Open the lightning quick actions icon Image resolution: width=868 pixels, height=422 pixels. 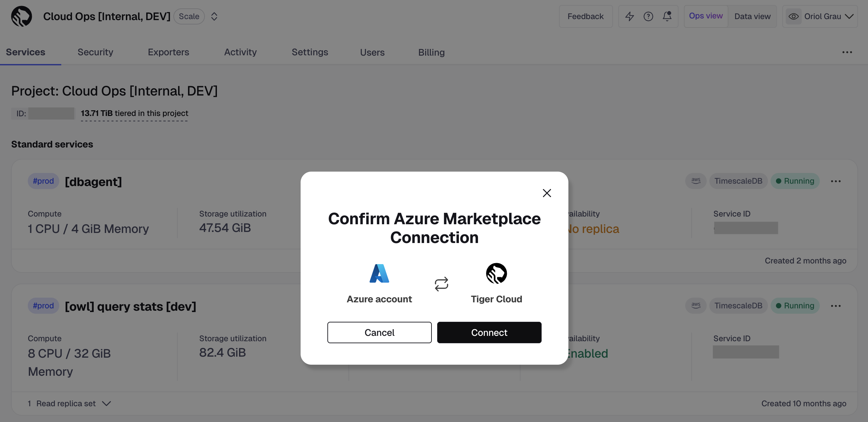coord(629,16)
